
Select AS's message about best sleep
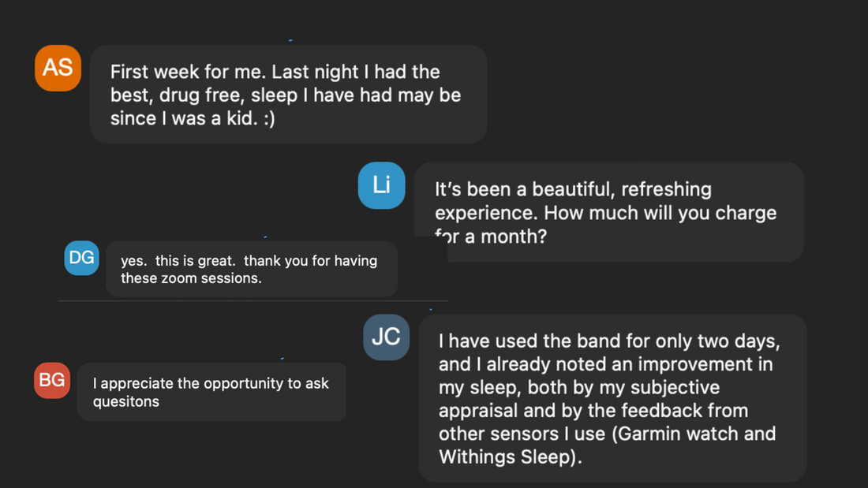tap(288, 95)
